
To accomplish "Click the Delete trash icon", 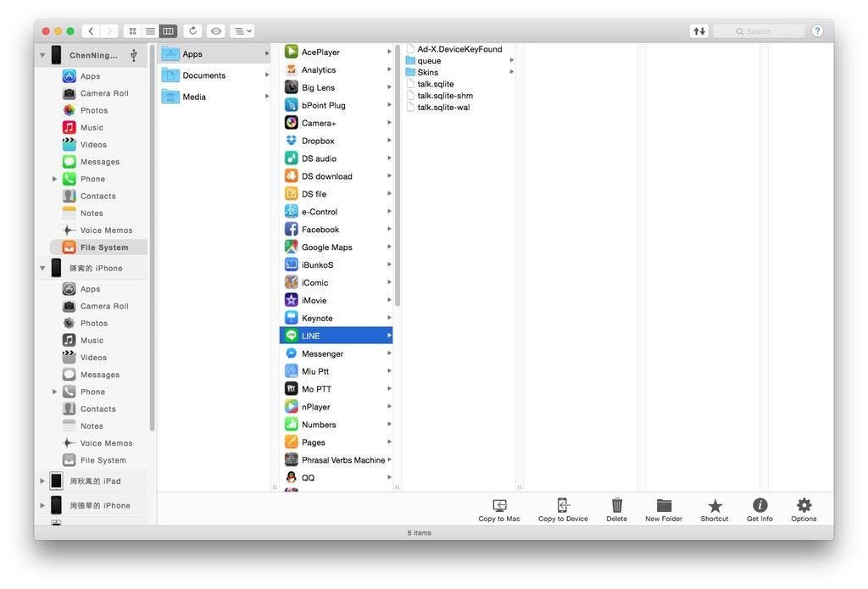I will pyautogui.click(x=617, y=506).
